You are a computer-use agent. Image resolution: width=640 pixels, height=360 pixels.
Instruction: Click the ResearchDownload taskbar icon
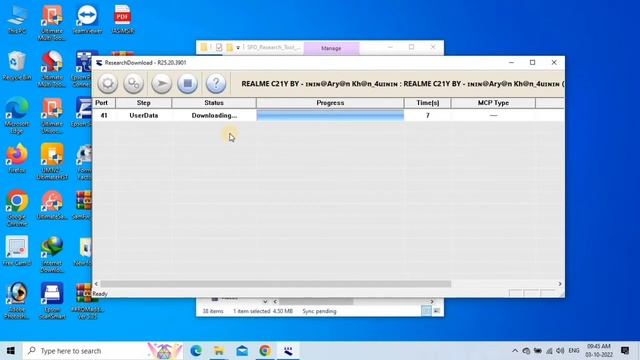(288, 351)
